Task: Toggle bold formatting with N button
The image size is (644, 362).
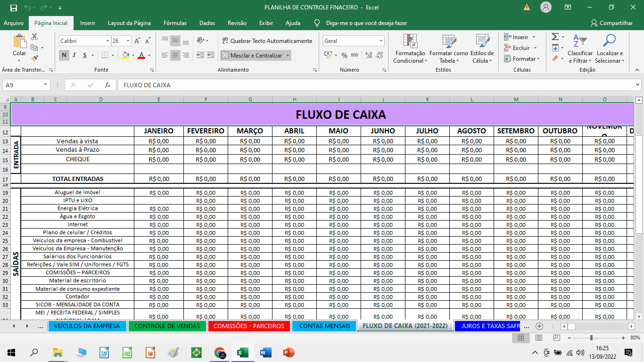Action: tap(64, 55)
